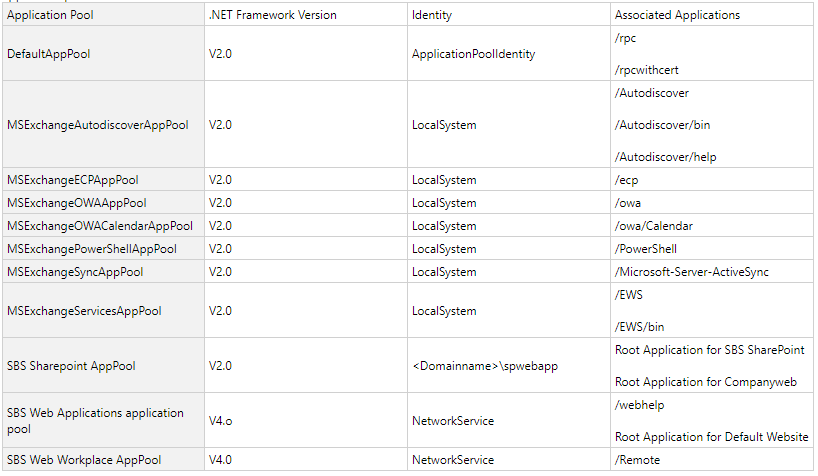
Task: Click Root Application for SBS SharePoint
Action: point(709,350)
